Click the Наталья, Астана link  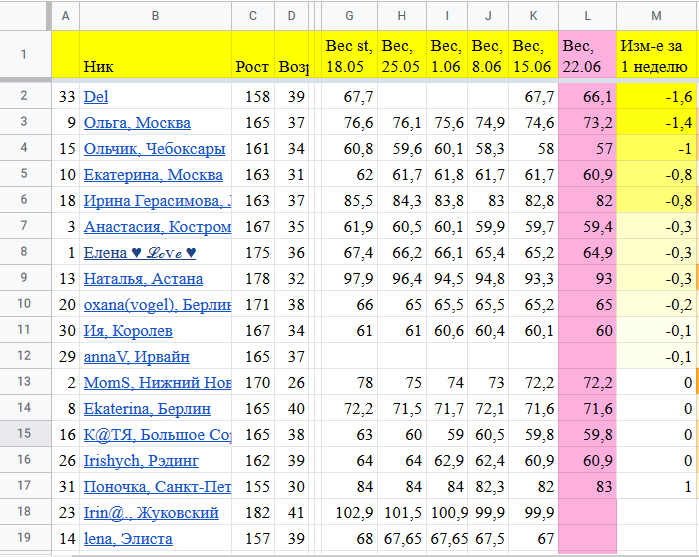[143, 279]
